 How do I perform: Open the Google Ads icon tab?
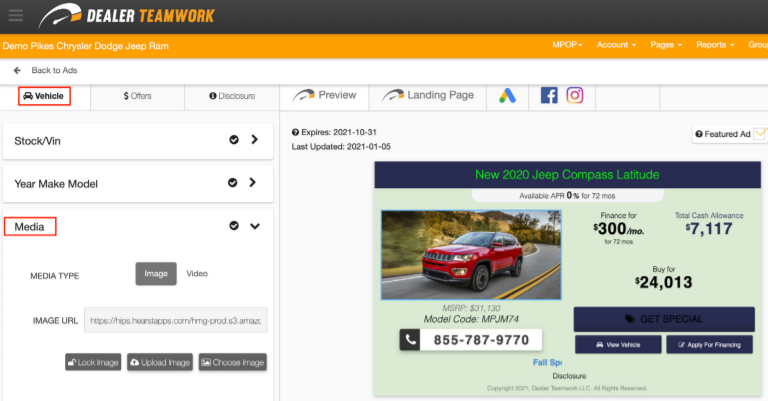(x=506, y=96)
